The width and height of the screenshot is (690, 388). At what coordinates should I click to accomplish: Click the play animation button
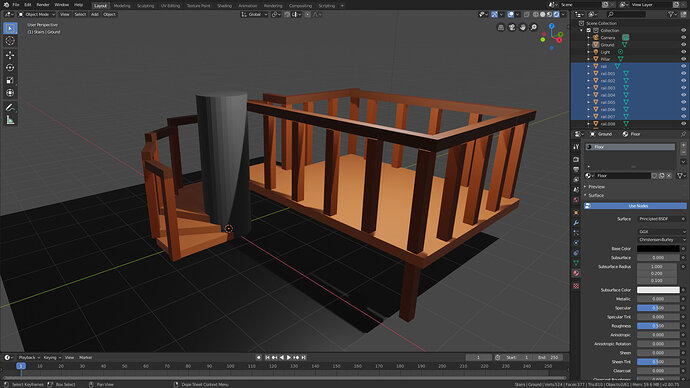pos(289,358)
